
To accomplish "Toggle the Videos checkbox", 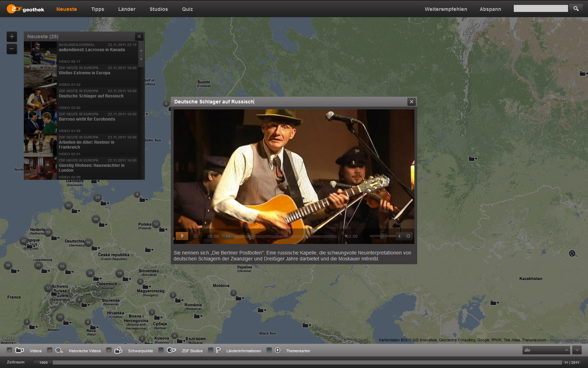I will click(9, 350).
